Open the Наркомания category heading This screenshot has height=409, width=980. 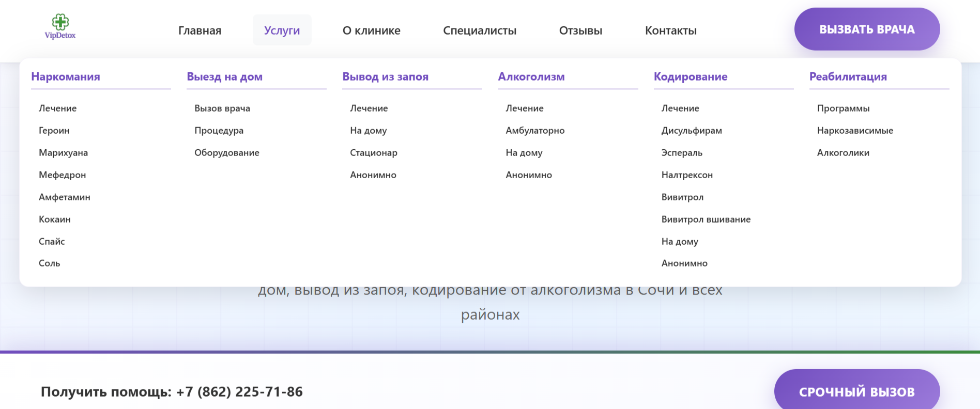point(66,76)
